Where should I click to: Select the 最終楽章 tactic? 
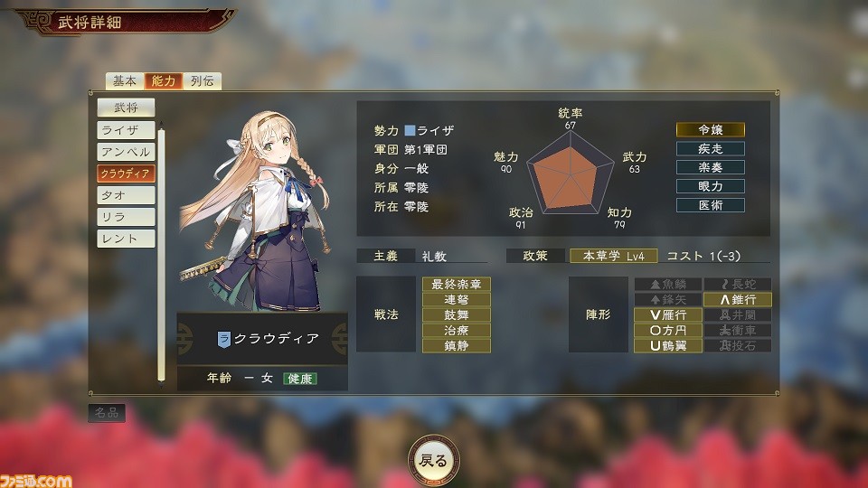tap(456, 285)
